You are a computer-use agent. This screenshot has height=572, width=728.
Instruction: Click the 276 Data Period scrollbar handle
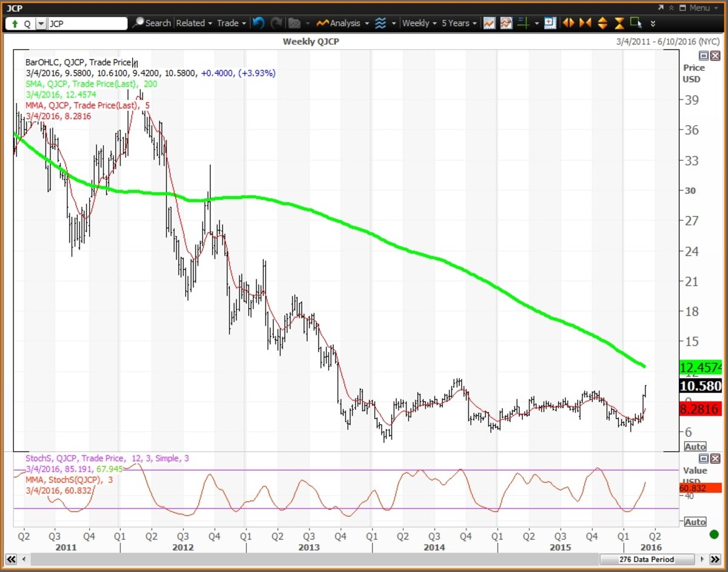tap(645, 559)
